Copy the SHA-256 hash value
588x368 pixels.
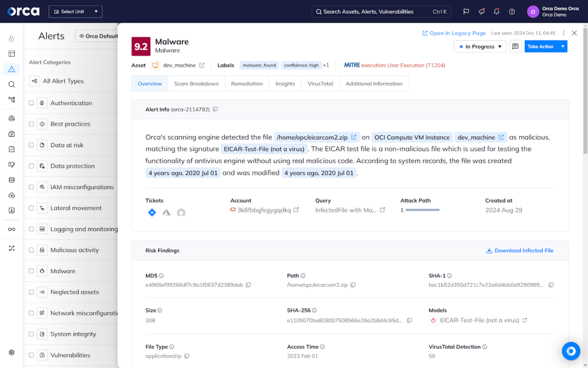pyautogui.click(x=409, y=321)
